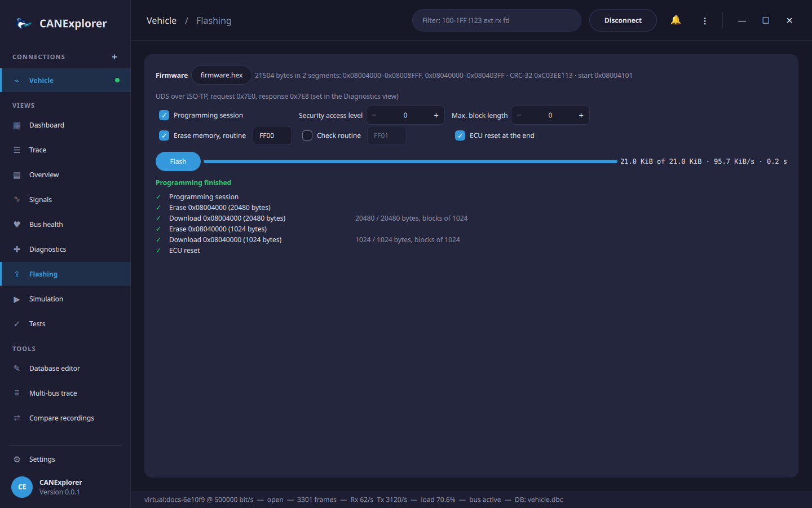Viewport: 812px width, 508px height.
Task: Click the Tests checkmark icon
Action: (17, 324)
